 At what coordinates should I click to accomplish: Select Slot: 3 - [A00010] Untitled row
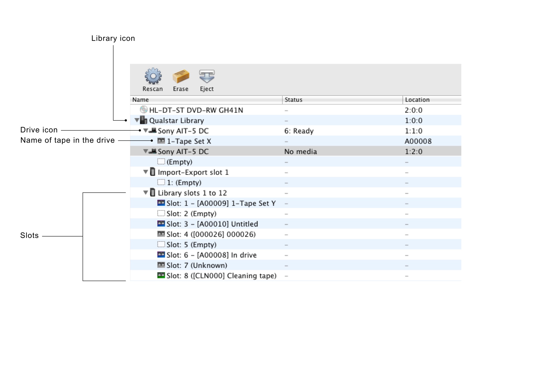pos(212,224)
